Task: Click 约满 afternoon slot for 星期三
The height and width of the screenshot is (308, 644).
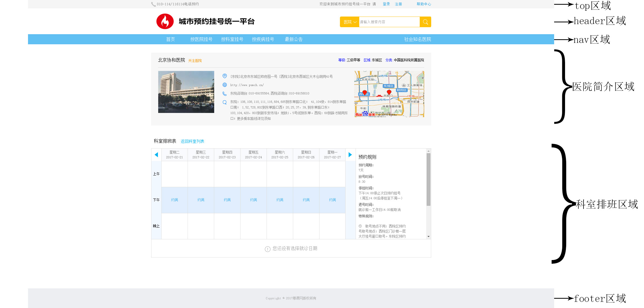Action: coord(201,200)
